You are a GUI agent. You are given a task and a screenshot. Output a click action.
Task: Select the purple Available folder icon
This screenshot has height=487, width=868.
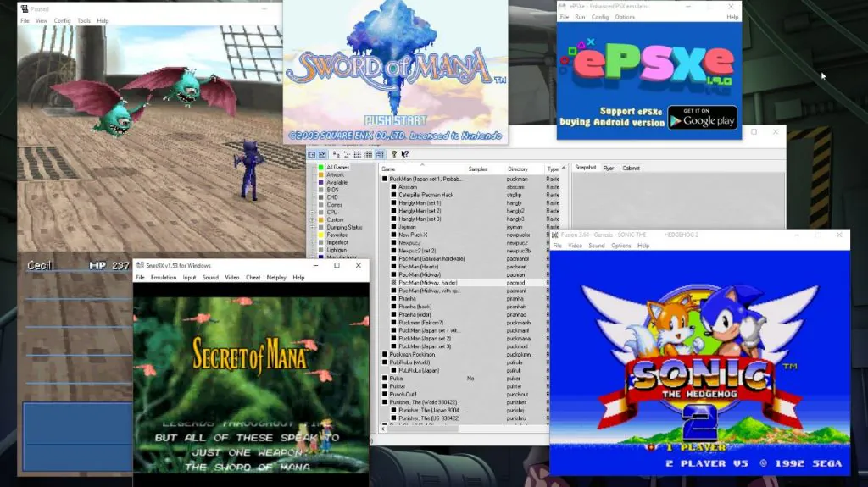(x=320, y=182)
